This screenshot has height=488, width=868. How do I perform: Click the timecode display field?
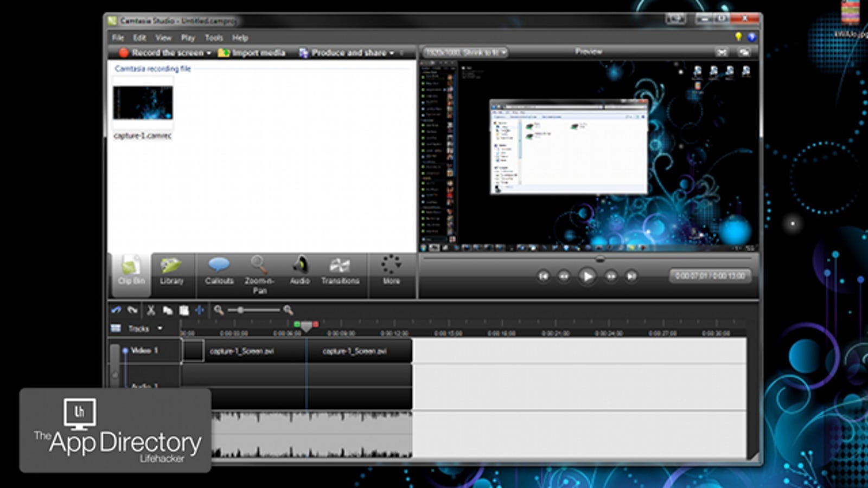[710, 276]
